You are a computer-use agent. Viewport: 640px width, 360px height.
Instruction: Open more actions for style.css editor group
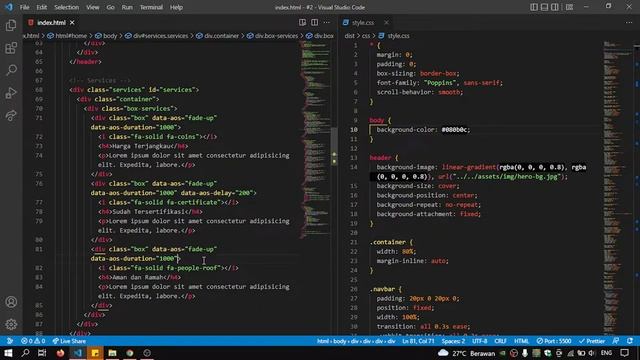point(629,22)
